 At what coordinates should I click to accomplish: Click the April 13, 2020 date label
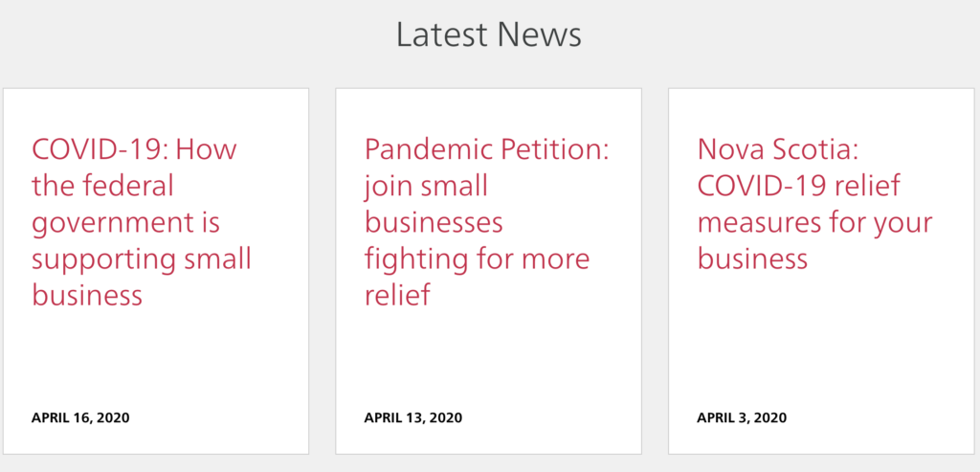[413, 417]
